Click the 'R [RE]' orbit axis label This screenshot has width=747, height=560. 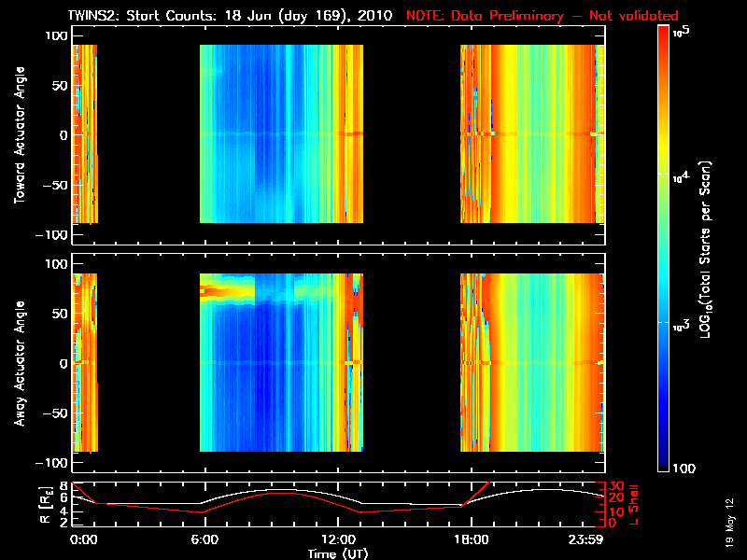45,505
